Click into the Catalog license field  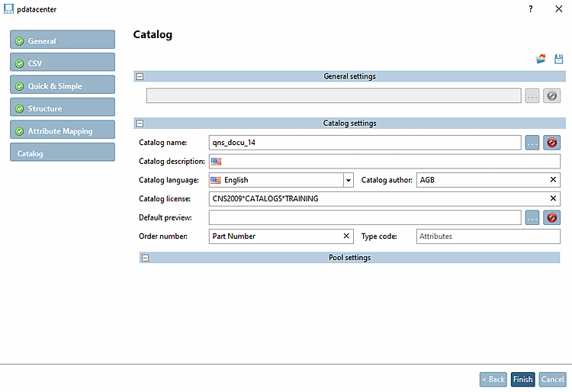[384, 199]
